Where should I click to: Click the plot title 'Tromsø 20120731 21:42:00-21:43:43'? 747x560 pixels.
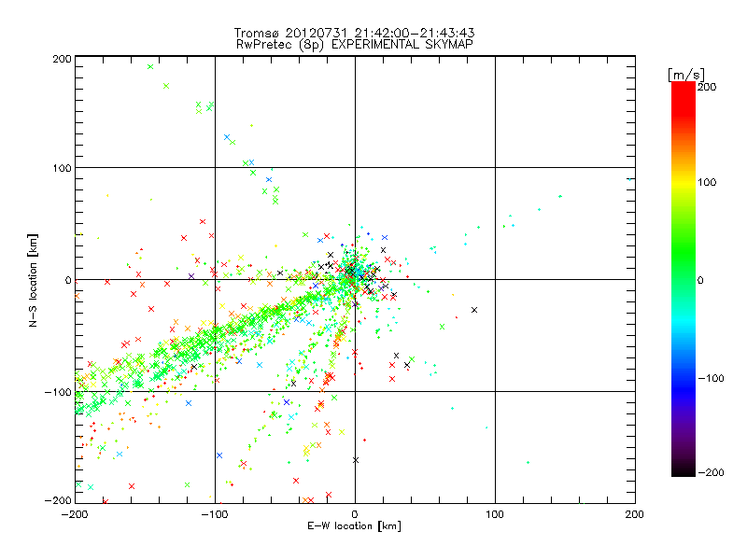354,33
